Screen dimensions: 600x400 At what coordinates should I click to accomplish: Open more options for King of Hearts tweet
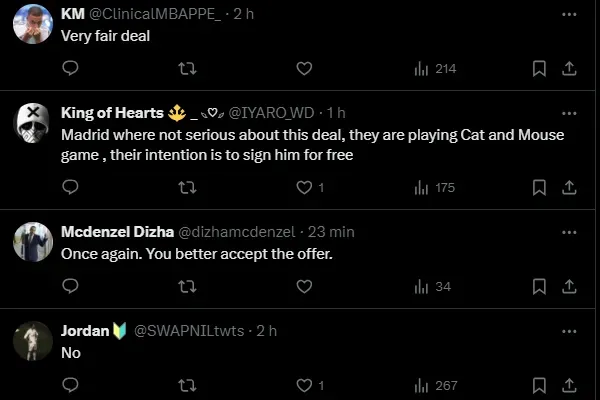pyautogui.click(x=569, y=113)
